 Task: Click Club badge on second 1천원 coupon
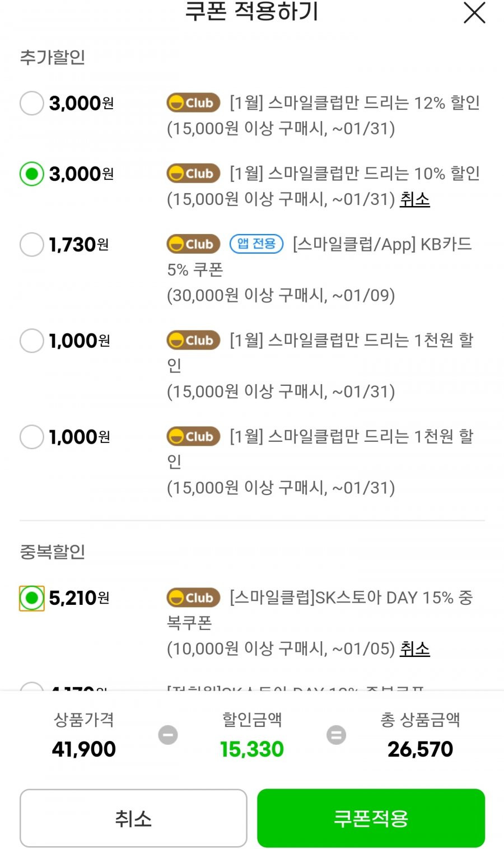193,436
